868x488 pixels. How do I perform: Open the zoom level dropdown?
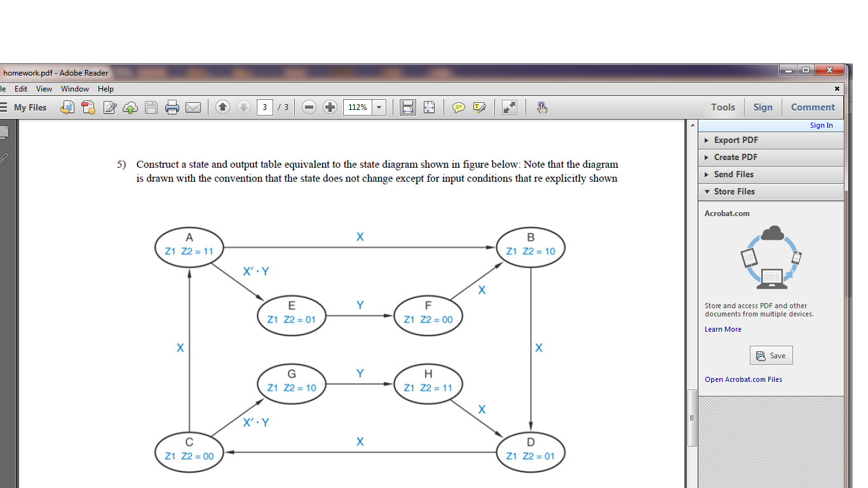click(x=379, y=107)
